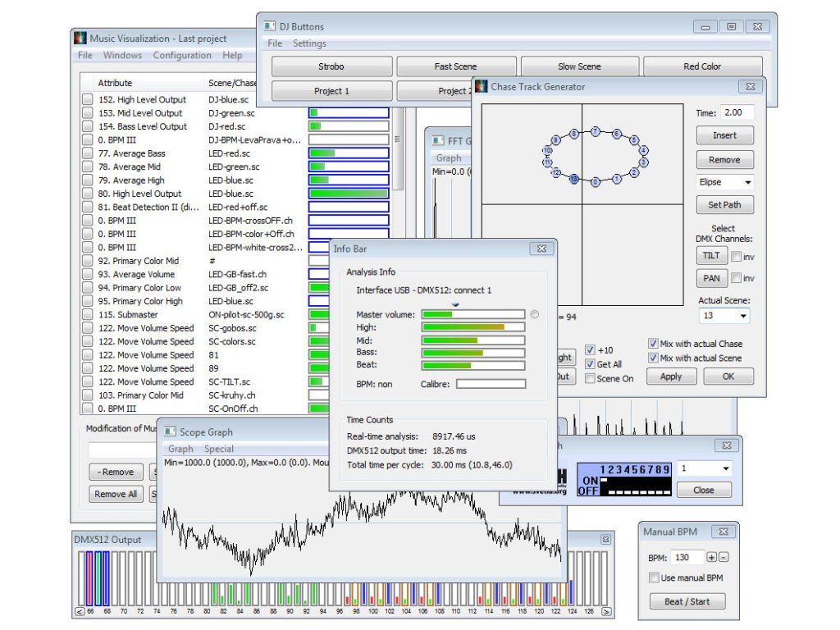840x630 pixels.
Task: Click DMX512 Output right scroll arrow
Action: click(606, 611)
